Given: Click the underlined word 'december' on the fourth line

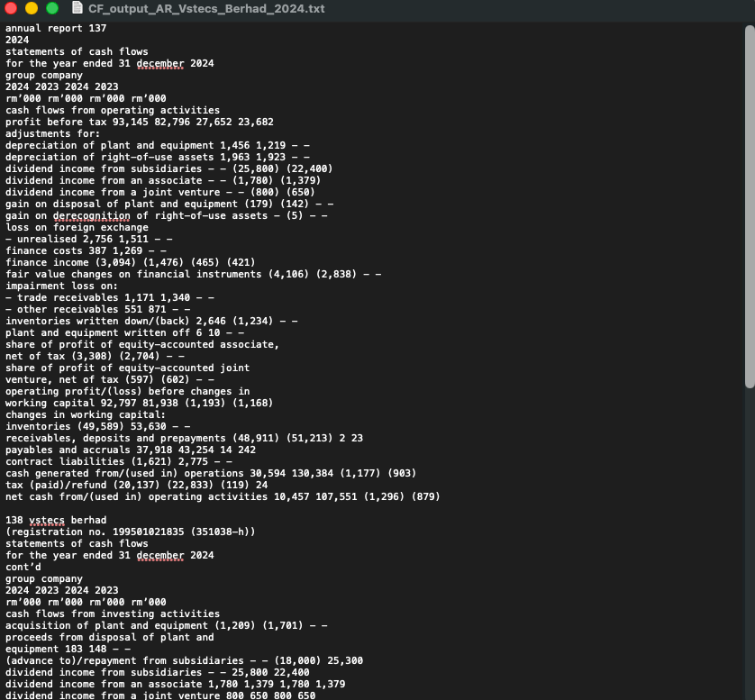Looking at the screenshot, I should (160, 64).
